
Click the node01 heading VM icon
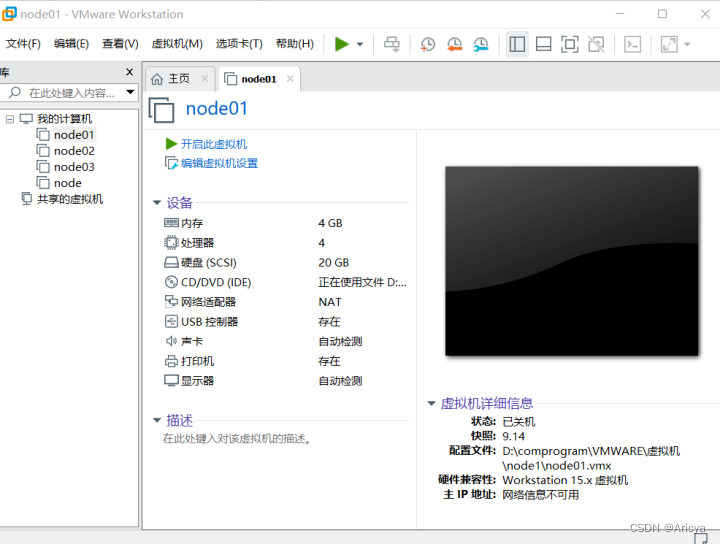[162, 110]
